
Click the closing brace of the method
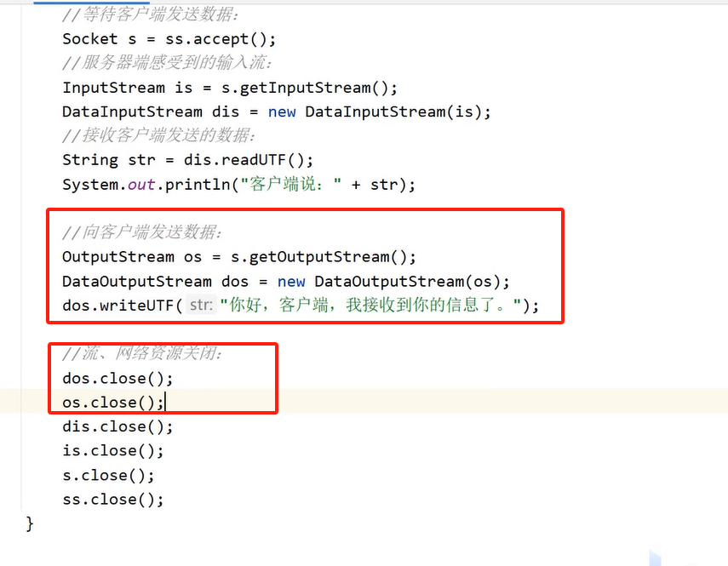coord(30,524)
